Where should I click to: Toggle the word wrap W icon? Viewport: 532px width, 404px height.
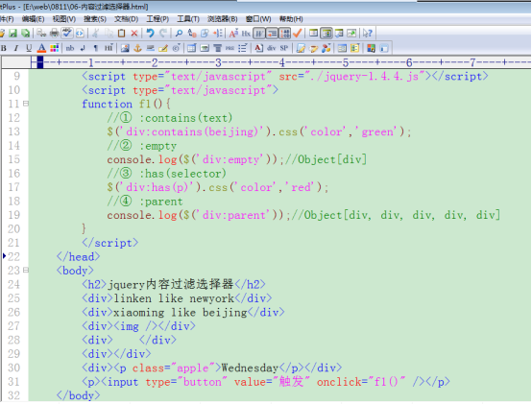coord(259,33)
